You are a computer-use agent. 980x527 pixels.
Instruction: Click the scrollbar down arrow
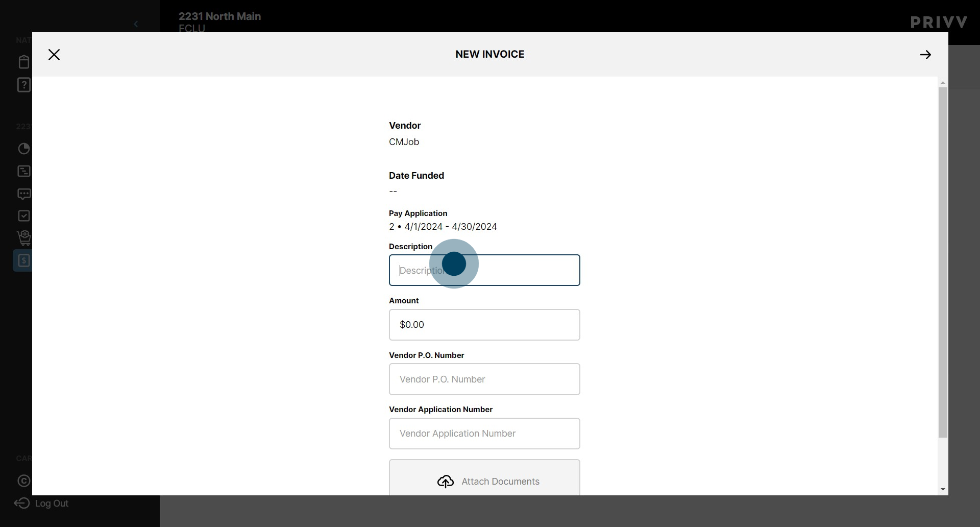(x=943, y=490)
